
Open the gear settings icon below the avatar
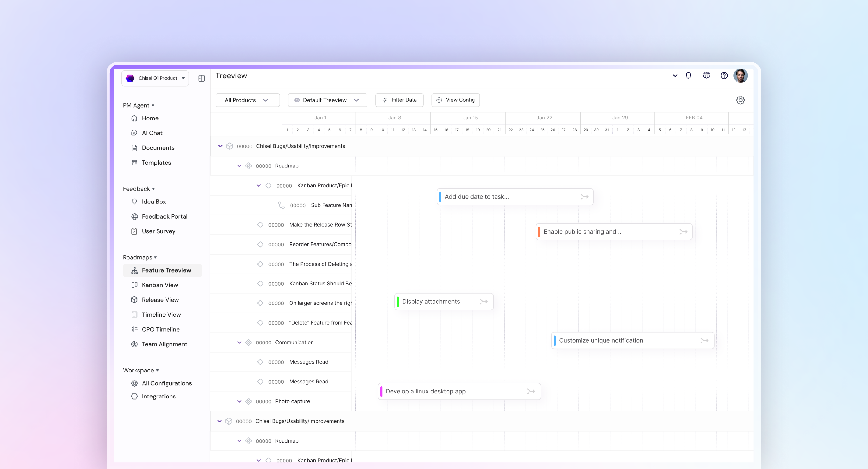(x=740, y=100)
